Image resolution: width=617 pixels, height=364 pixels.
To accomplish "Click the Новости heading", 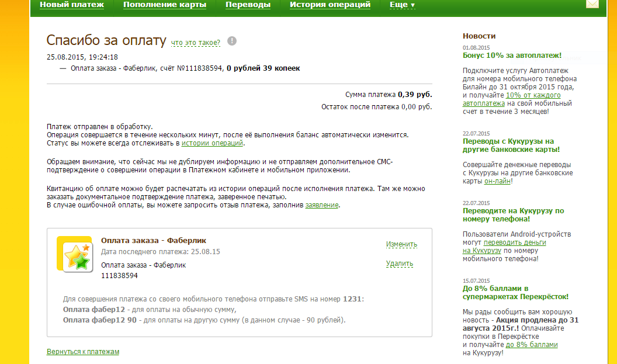I will click(x=479, y=36).
